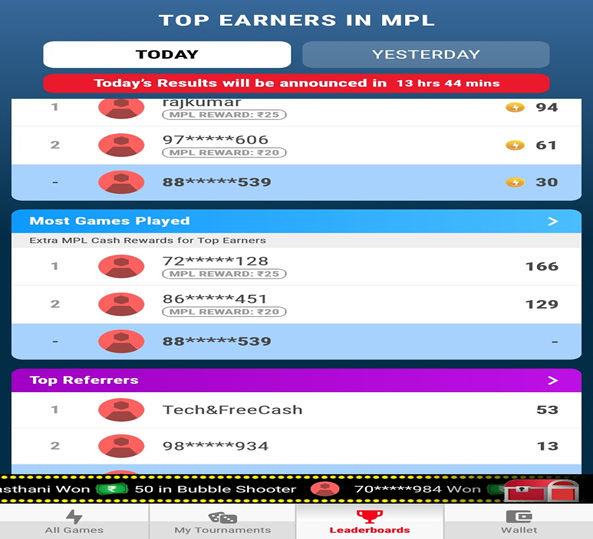Tap the All Games lightning icon
The image size is (593, 539).
(x=74, y=516)
